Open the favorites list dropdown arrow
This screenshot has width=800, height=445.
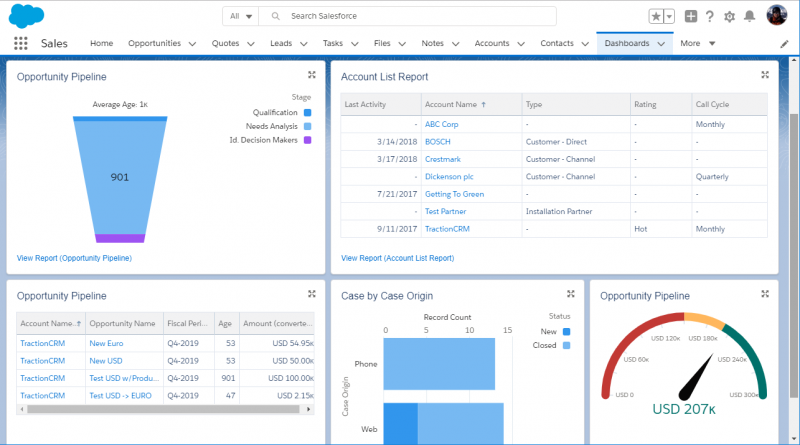point(669,16)
